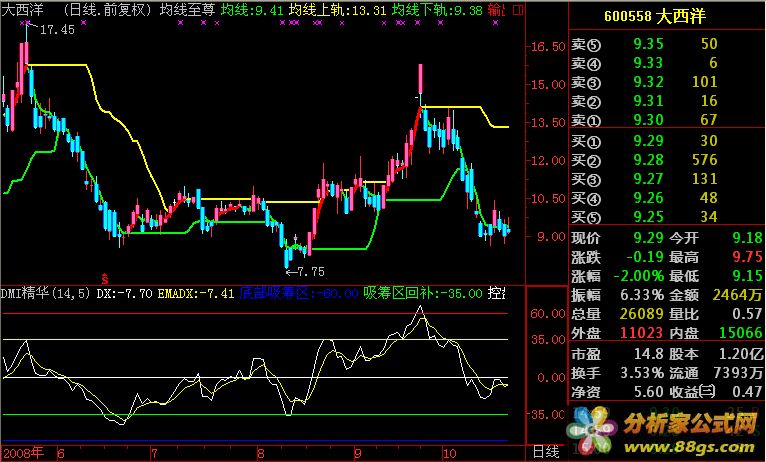766x462 pixels.
Task: Click the 收益(三) 0.47 earnings value
Action: (x=716, y=392)
